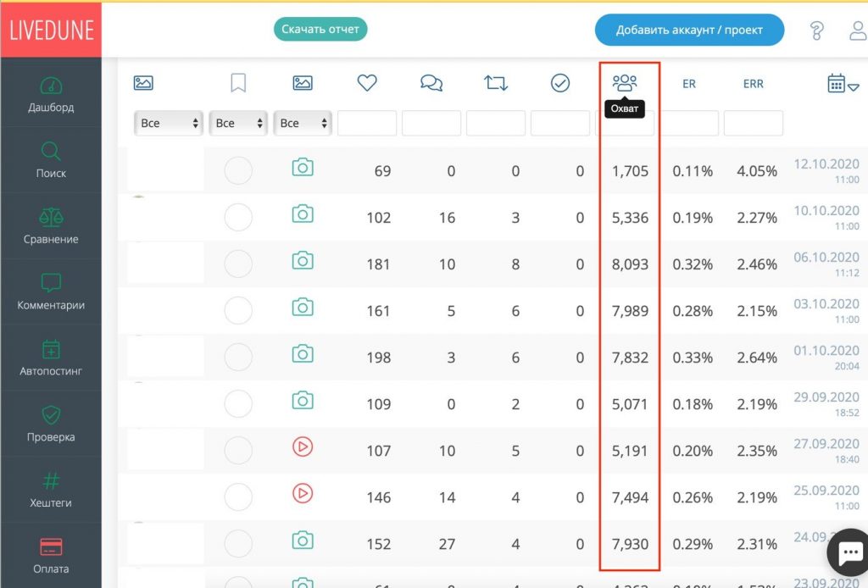This screenshot has height=588, width=868.
Task: Click the bookmark column icon
Action: 238,83
